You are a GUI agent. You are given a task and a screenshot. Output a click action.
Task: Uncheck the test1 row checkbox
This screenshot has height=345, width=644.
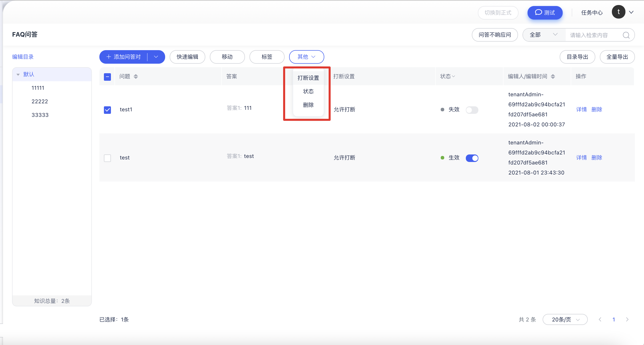[x=107, y=110]
